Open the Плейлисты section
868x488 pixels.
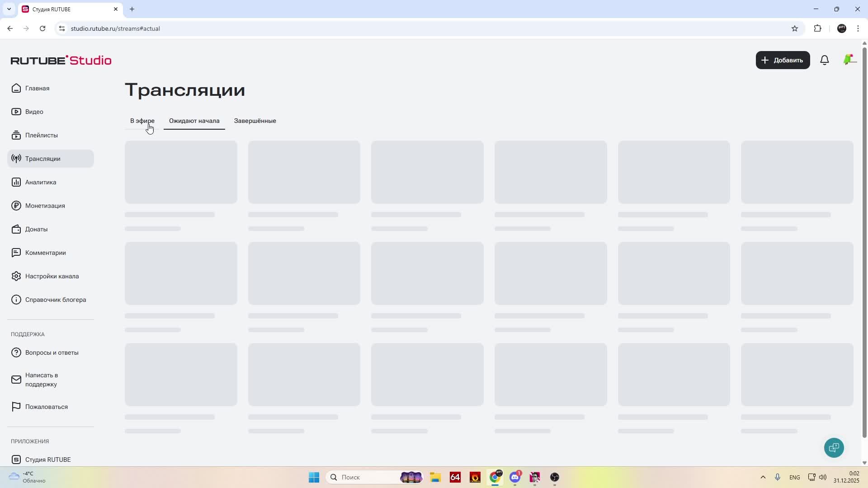tap(41, 135)
